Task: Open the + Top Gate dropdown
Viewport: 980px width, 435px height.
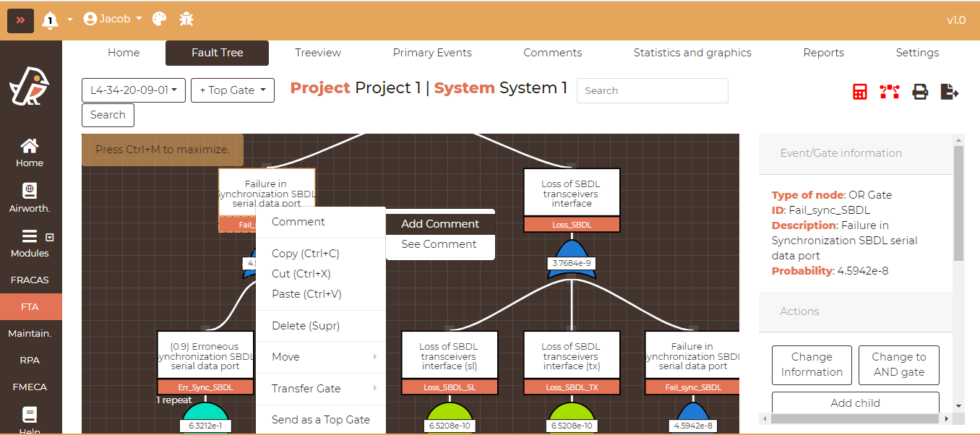Action: pyautogui.click(x=232, y=90)
